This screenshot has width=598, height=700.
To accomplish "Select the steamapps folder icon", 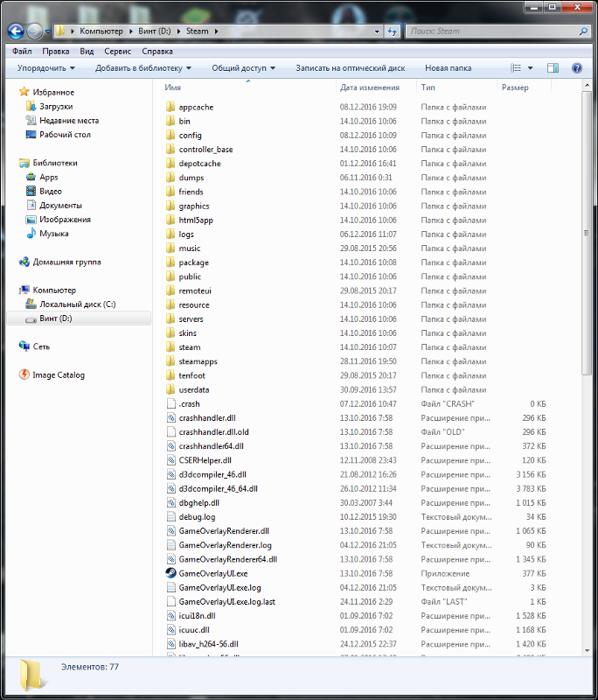I will point(170,361).
